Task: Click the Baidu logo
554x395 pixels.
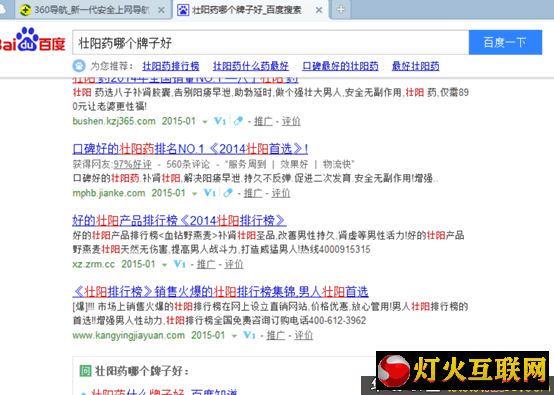Action: pos(33,40)
